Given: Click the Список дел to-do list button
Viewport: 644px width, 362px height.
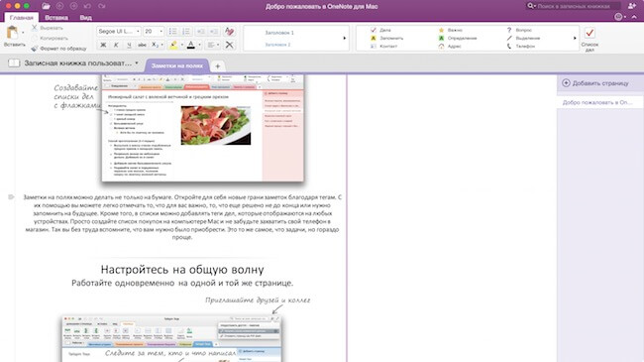Looking at the screenshot, I should [590, 39].
